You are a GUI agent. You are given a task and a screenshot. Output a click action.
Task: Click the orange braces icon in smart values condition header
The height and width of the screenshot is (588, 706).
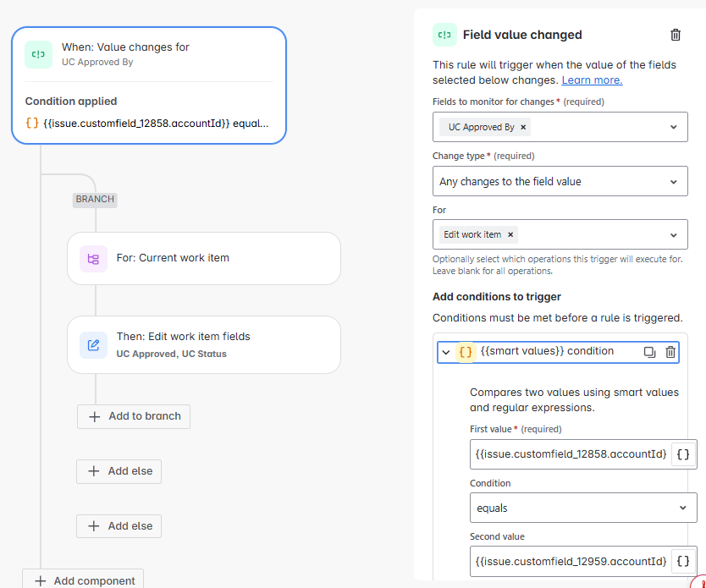466,352
